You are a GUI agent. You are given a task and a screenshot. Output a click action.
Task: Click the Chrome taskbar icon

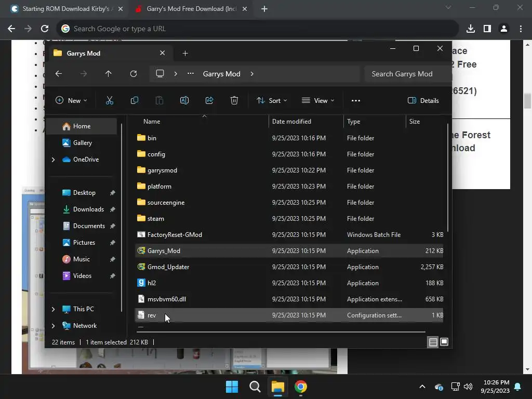click(x=301, y=387)
